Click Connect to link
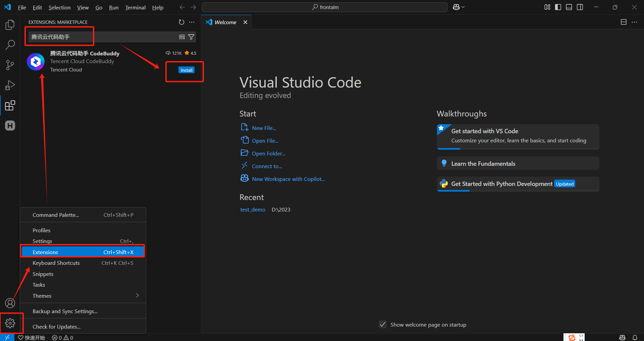The width and height of the screenshot is (644, 341). pos(267,166)
